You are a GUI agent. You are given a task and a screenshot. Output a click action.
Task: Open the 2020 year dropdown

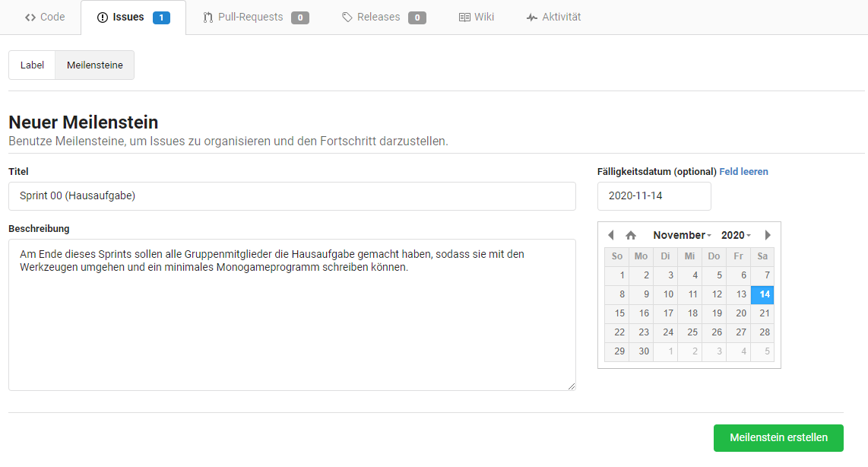pyautogui.click(x=736, y=235)
